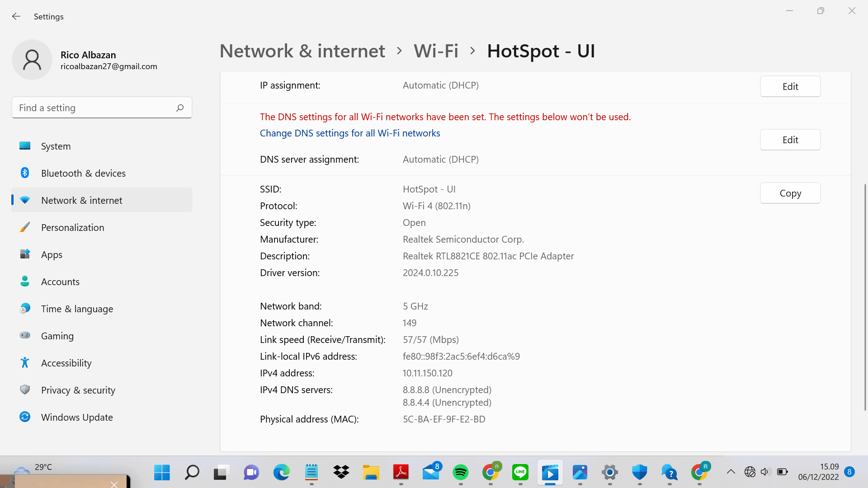Edit the DNS server assignment
Viewport: 868px width, 488px height.
[790, 140]
